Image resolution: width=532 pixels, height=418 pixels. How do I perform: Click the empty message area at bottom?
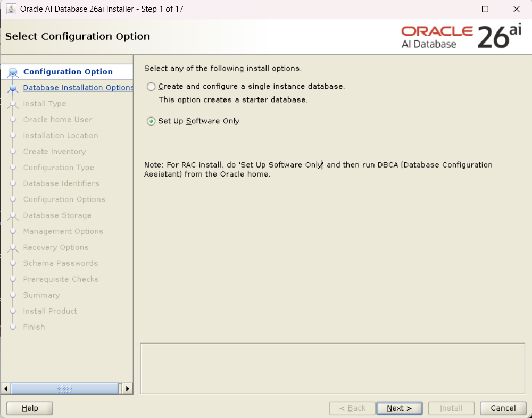coord(332,368)
